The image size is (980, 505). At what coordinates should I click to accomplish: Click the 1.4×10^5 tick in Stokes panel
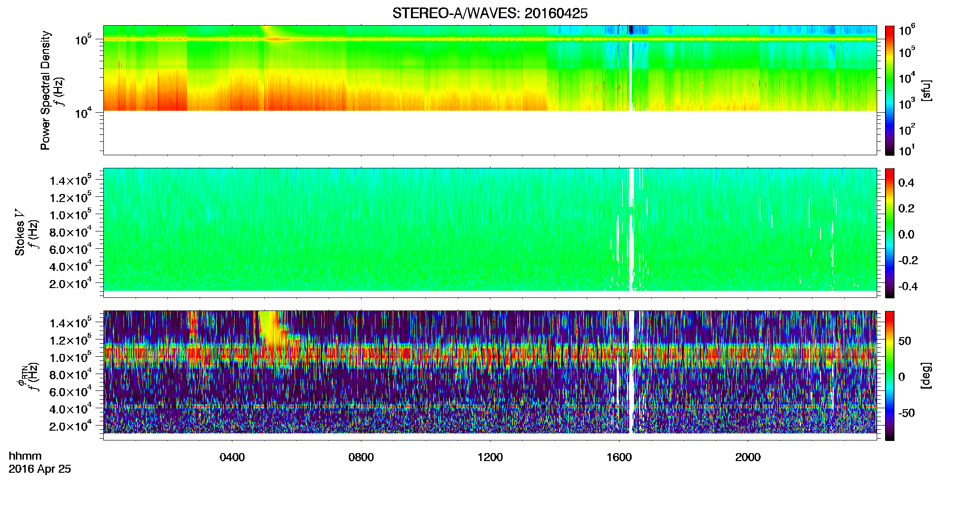click(71, 180)
